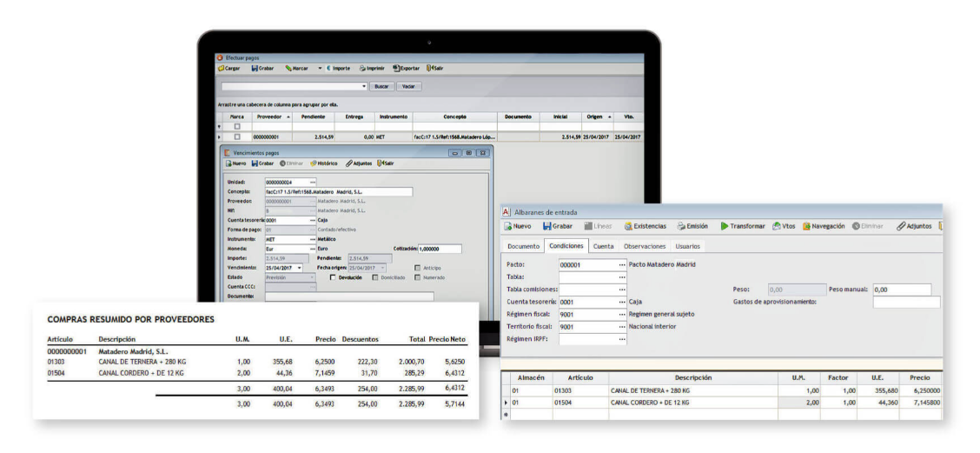Open Existencias in Albaranes de entrada
This screenshot has height=453, width=980.
[x=645, y=226]
